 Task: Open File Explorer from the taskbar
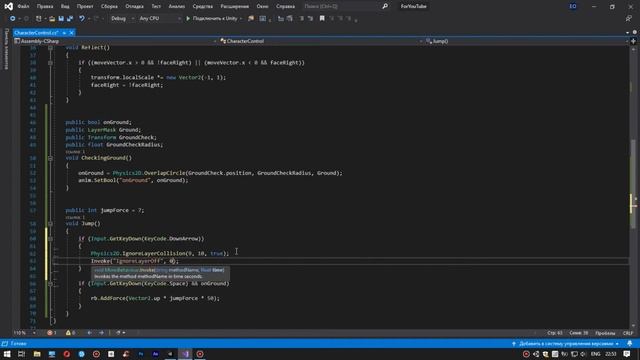pos(37,354)
